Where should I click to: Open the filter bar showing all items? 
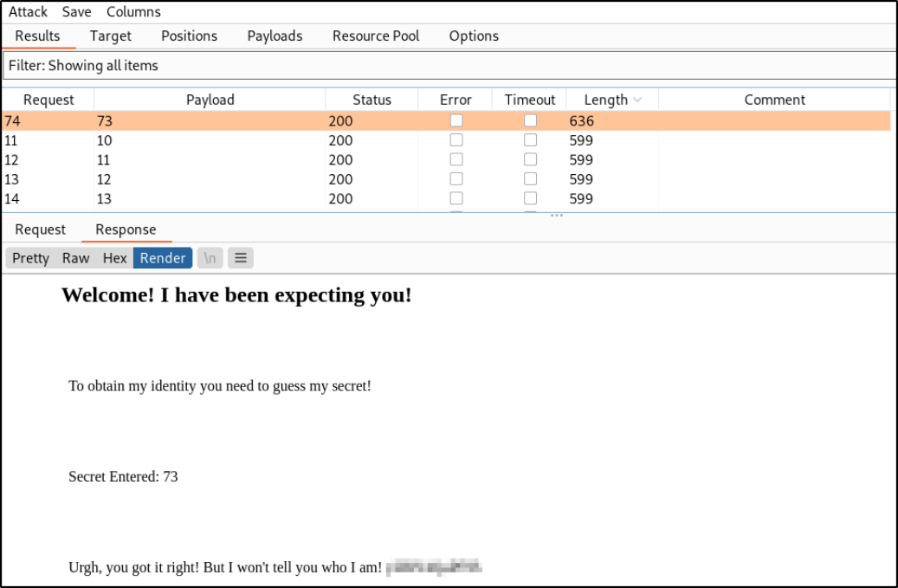point(449,65)
